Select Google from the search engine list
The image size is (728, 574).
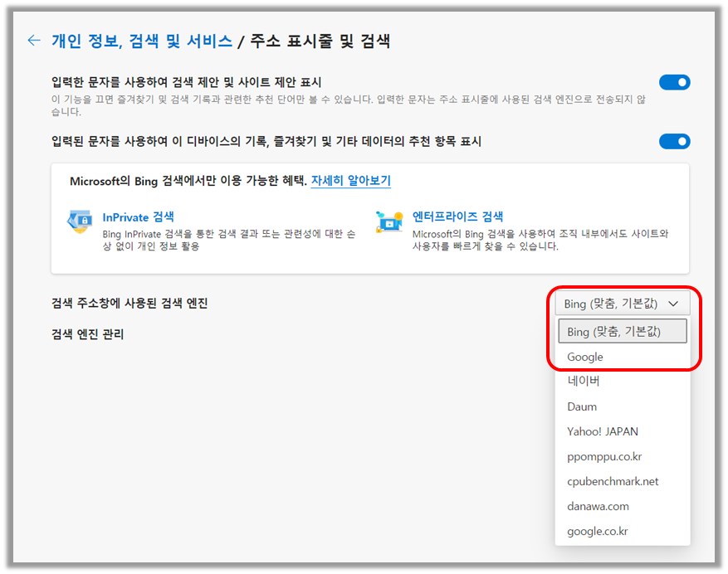622,357
